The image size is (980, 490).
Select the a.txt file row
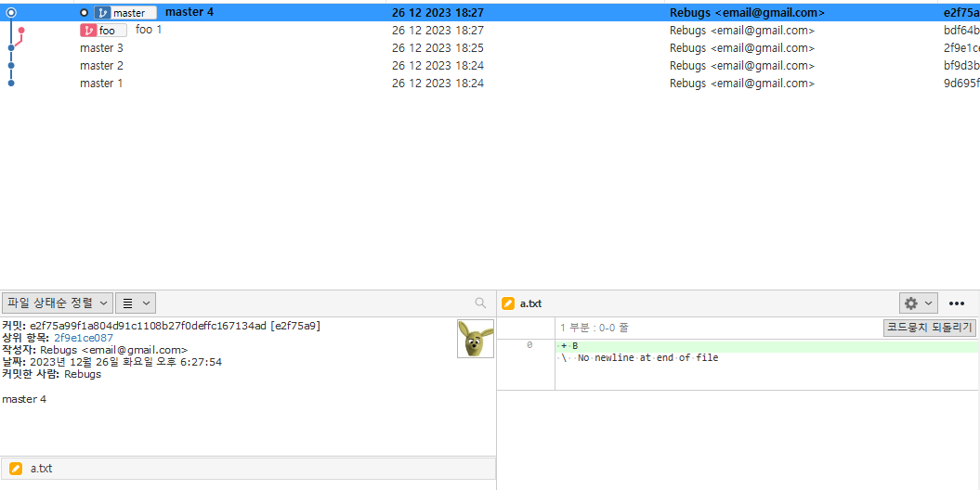pos(248,469)
